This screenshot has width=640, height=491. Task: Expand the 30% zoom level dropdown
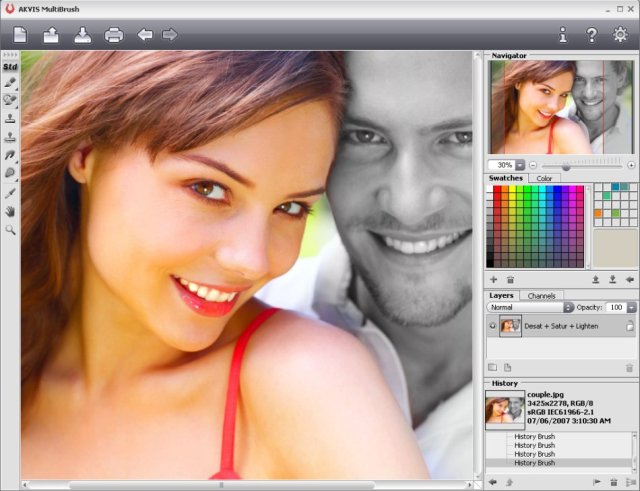tap(519, 164)
